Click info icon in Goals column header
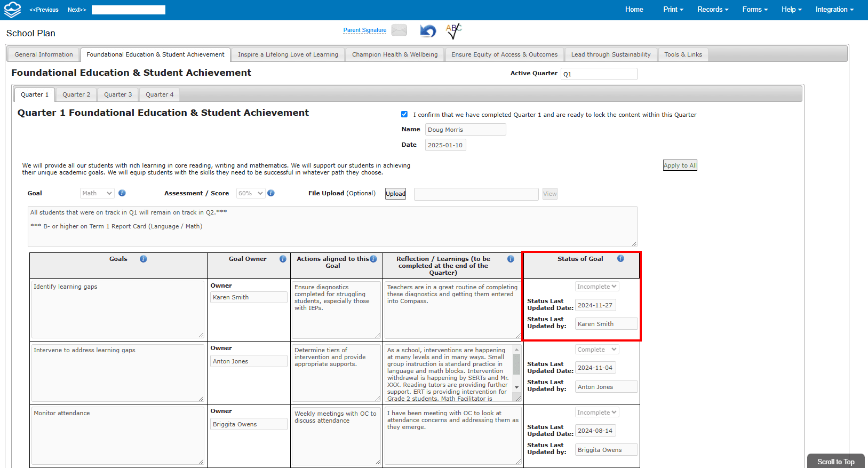This screenshot has height=468, width=868. pyautogui.click(x=144, y=259)
